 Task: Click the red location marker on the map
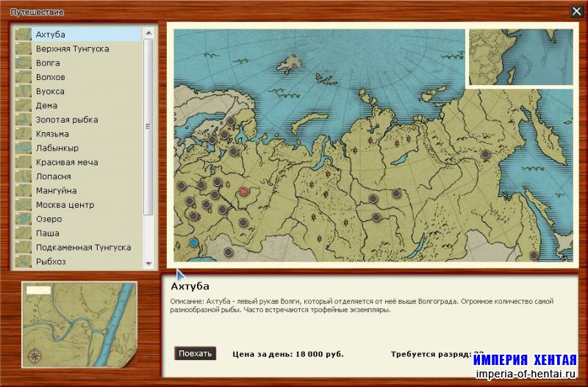click(x=244, y=192)
